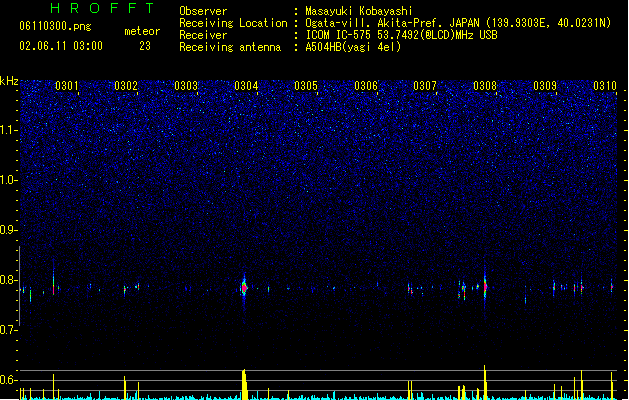Click the date stamp 02.06.11 03:00
The width and height of the screenshot is (629, 400).
(x=61, y=46)
